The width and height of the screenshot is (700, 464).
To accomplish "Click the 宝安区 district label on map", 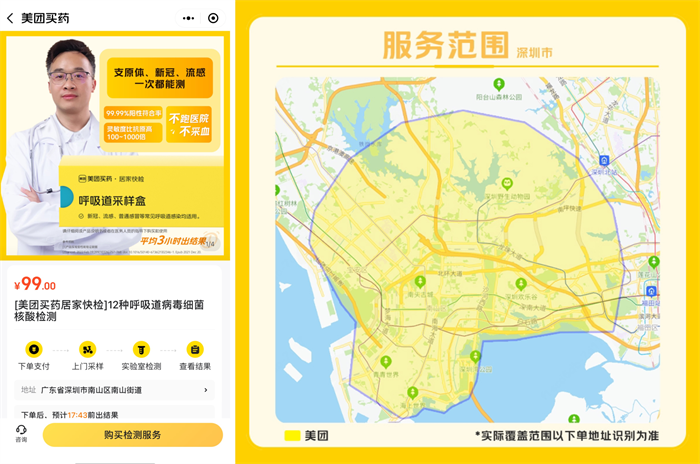I will pyautogui.click(x=356, y=270).
